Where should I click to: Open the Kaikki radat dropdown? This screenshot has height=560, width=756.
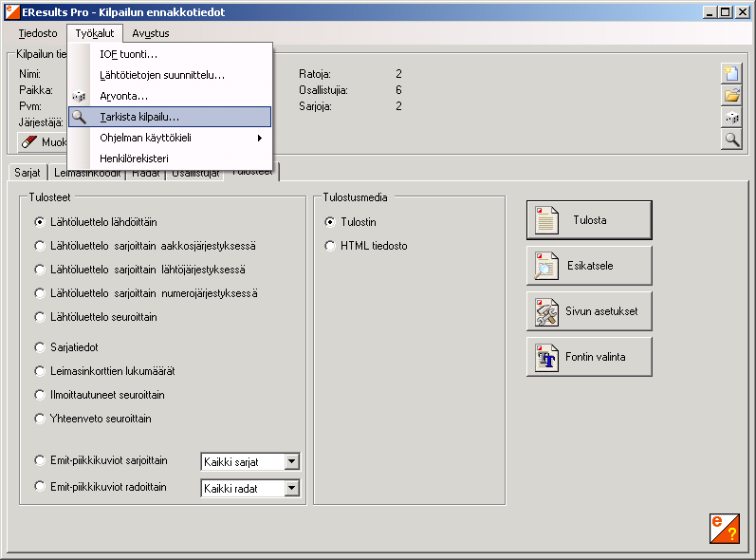pos(291,488)
